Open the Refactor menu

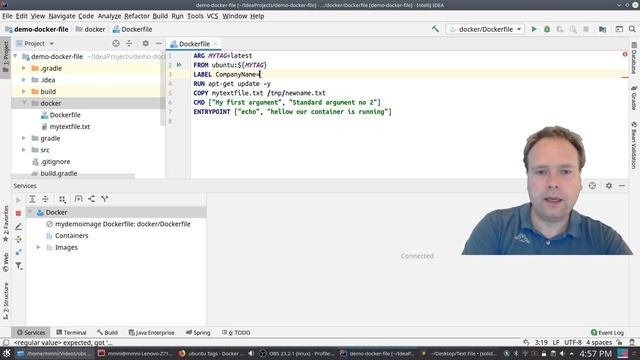[x=137, y=16]
